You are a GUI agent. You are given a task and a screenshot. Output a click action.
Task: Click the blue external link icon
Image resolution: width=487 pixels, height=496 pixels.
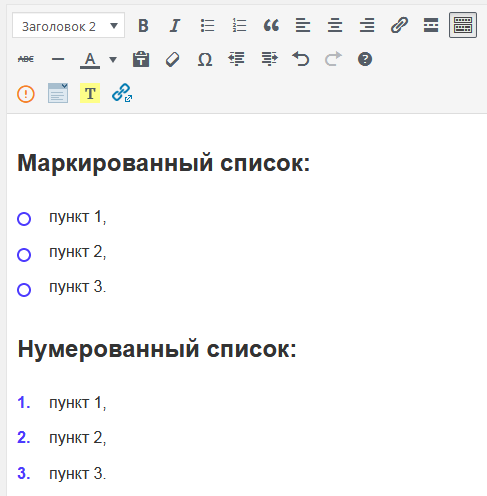122,93
